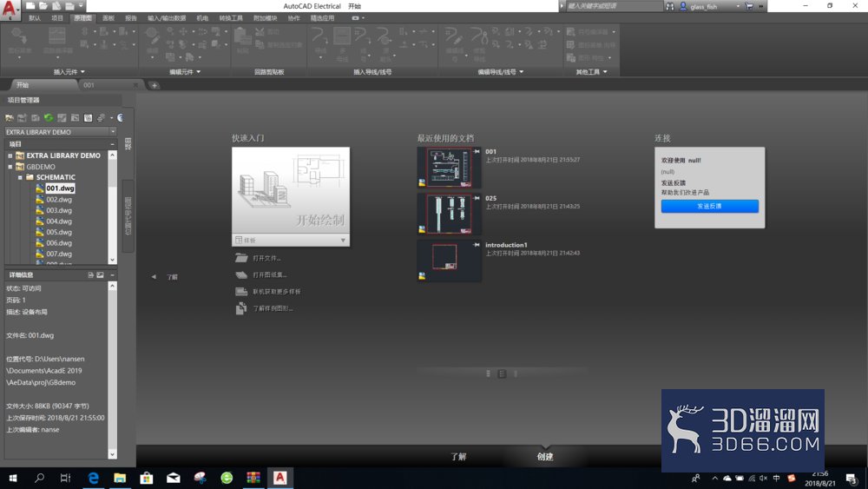Toggle the pin icon on recent document 001
Image resolution: width=868 pixels, height=489 pixels.
point(476,151)
